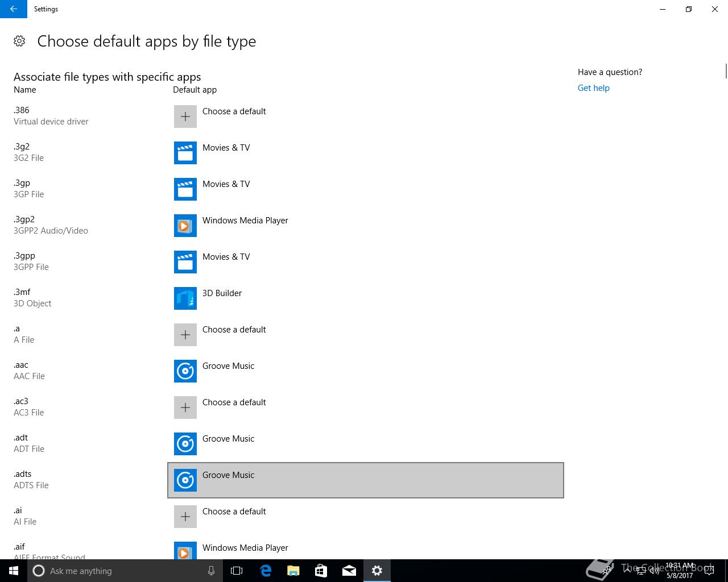Click the plus icon for .386 extension
The width and height of the screenshot is (728, 582).
pos(185,117)
